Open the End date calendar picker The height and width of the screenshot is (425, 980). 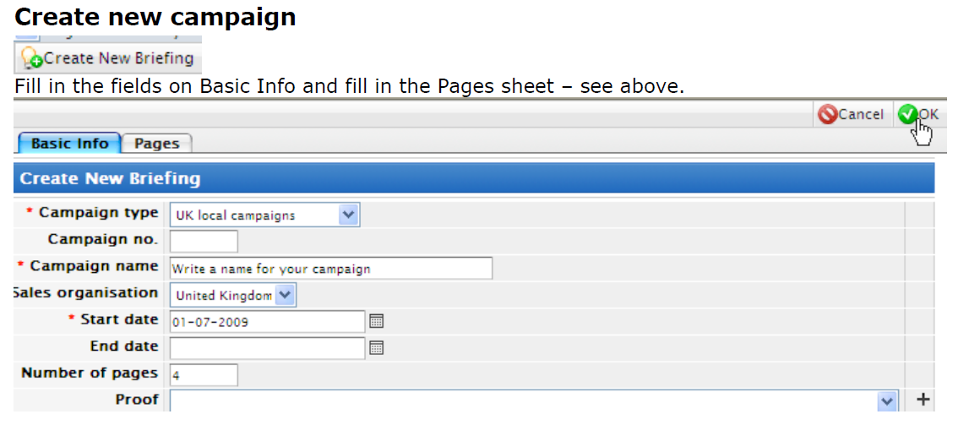pyautogui.click(x=376, y=348)
